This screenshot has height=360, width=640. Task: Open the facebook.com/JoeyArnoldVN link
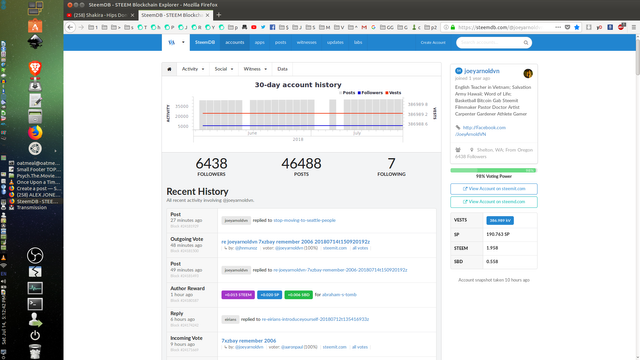tap(481, 131)
